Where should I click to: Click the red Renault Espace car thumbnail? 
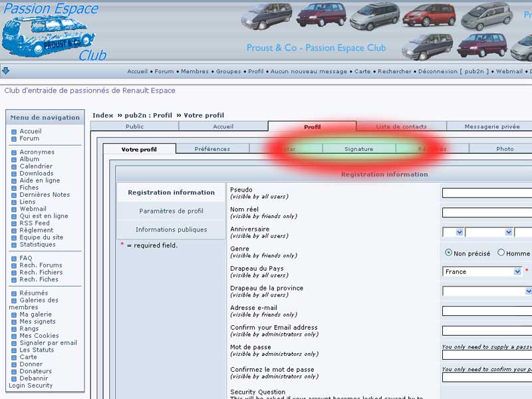coord(428,15)
